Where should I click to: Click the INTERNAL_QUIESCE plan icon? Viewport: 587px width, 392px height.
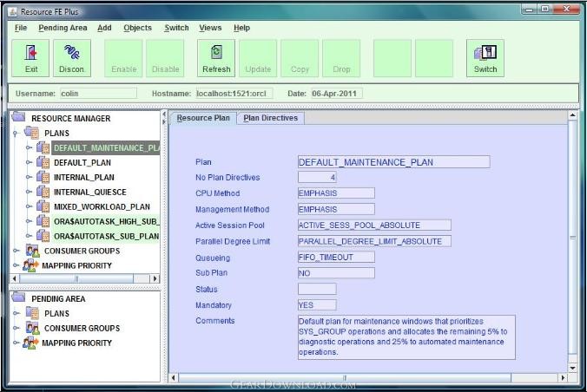[x=43, y=192]
